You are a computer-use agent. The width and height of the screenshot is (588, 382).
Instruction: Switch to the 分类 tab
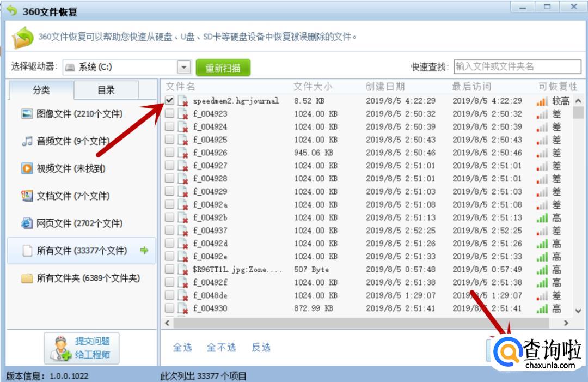pyautogui.click(x=41, y=90)
